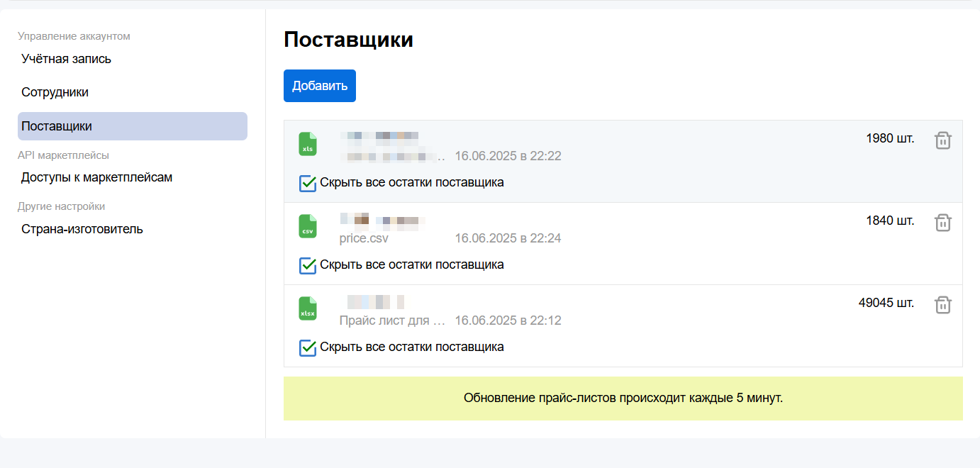Viewport: 980px width, 468px height.
Task: Delete the supplier with 49045 шт.
Action: [x=942, y=305]
